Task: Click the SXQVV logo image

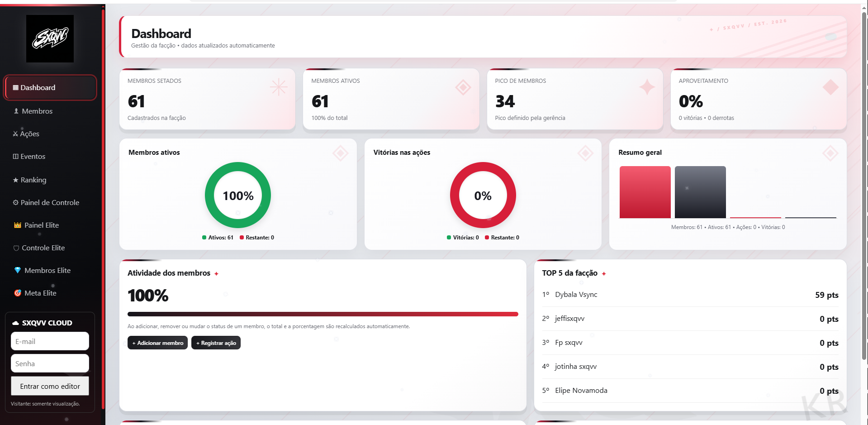Action: pos(50,38)
